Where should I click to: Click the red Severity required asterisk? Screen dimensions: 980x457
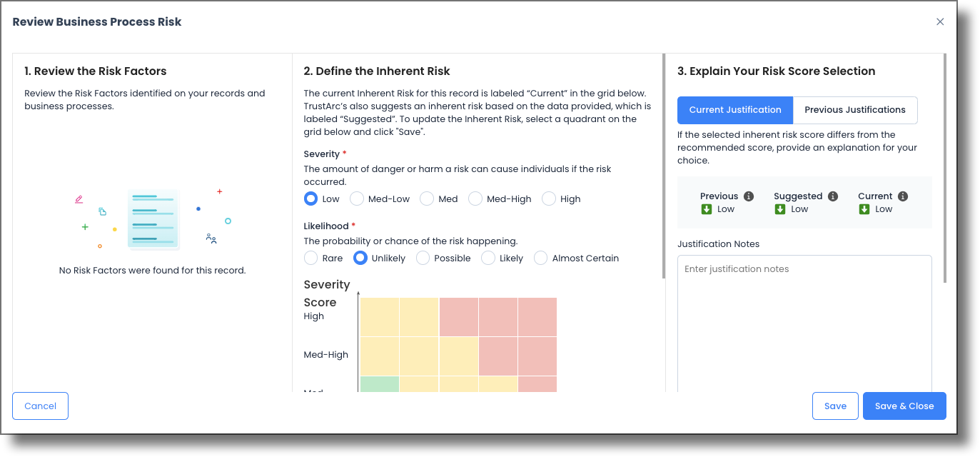click(x=345, y=154)
